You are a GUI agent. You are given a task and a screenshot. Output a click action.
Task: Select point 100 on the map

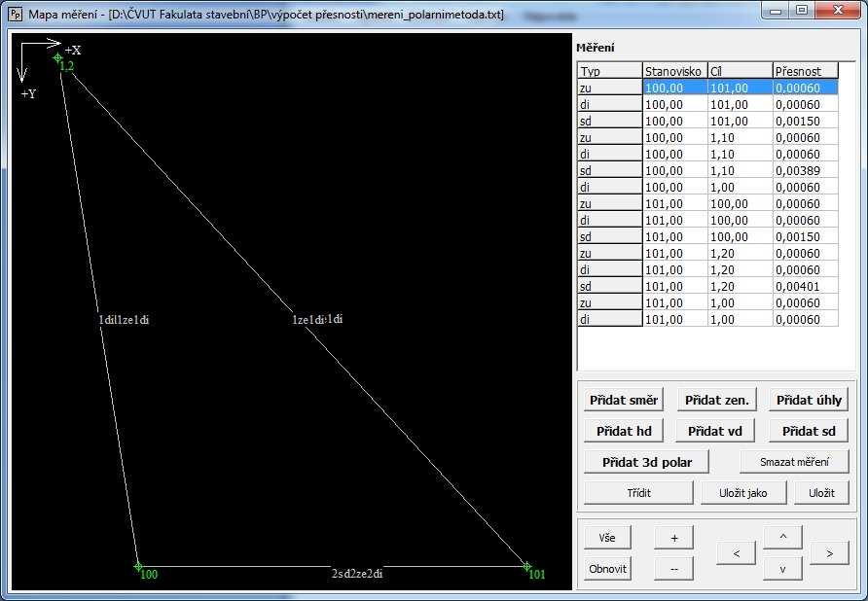click(x=138, y=567)
